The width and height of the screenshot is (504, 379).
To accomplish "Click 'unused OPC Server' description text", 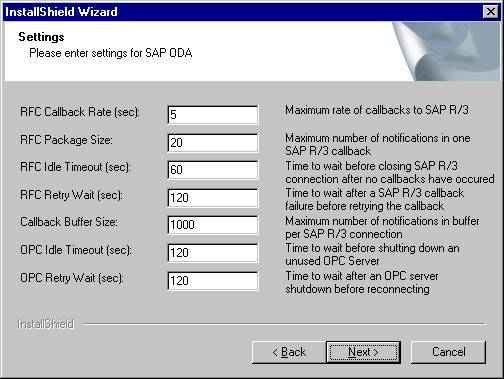I will [x=332, y=261].
